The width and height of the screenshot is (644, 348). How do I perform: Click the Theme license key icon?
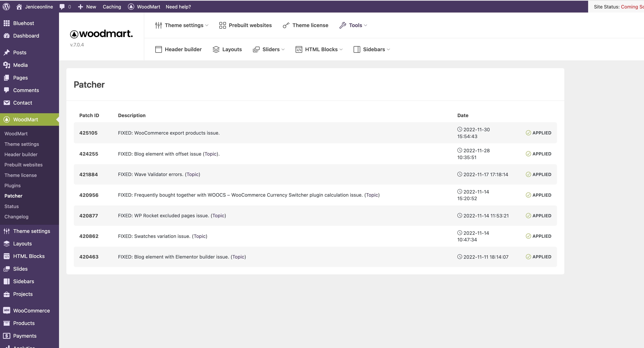(286, 25)
